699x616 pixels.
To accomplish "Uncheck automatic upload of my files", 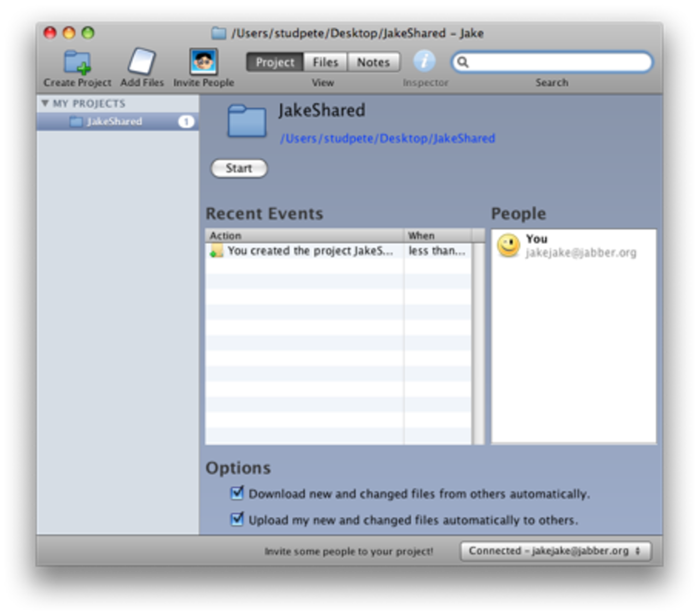I will (x=237, y=519).
